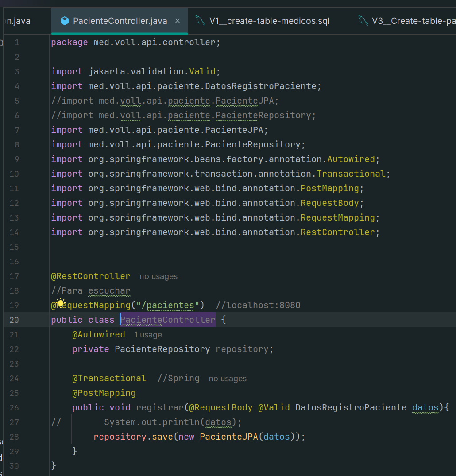The height and width of the screenshot is (476, 456).
Task: Click the commented "PacienteJPA" import on line 5
Action: tap(245, 101)
